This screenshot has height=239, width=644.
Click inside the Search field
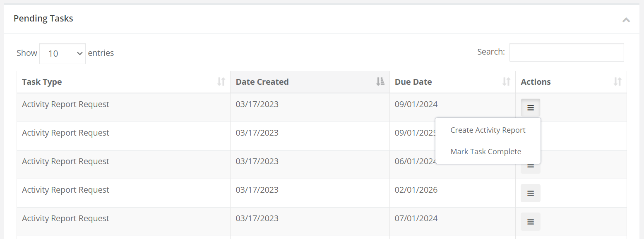[x=567, y=52]
